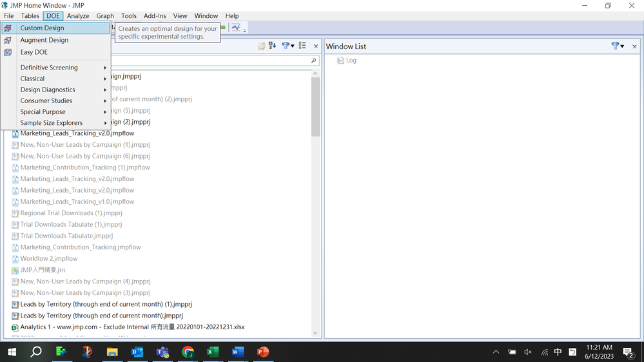Click the Excel file icon of Analytics 1 xlsx

(15, 327)
